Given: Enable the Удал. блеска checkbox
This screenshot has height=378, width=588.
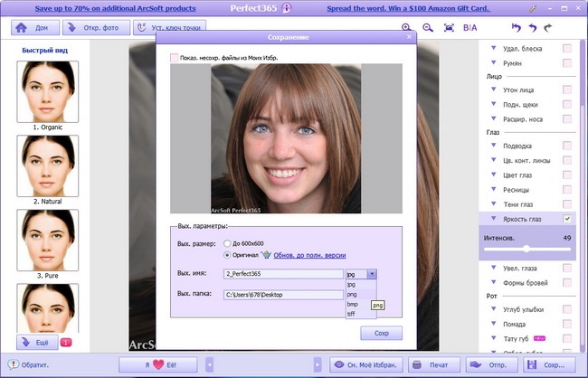Looking at the screenshot, I should [567, 48].
